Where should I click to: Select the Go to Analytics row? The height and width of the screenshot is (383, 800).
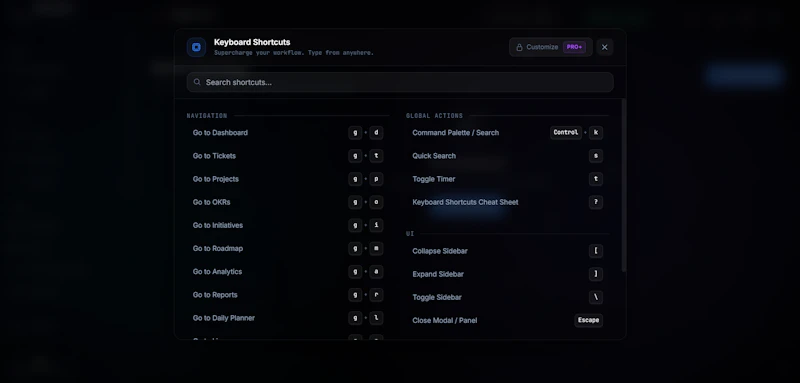[x=288, y=272]
